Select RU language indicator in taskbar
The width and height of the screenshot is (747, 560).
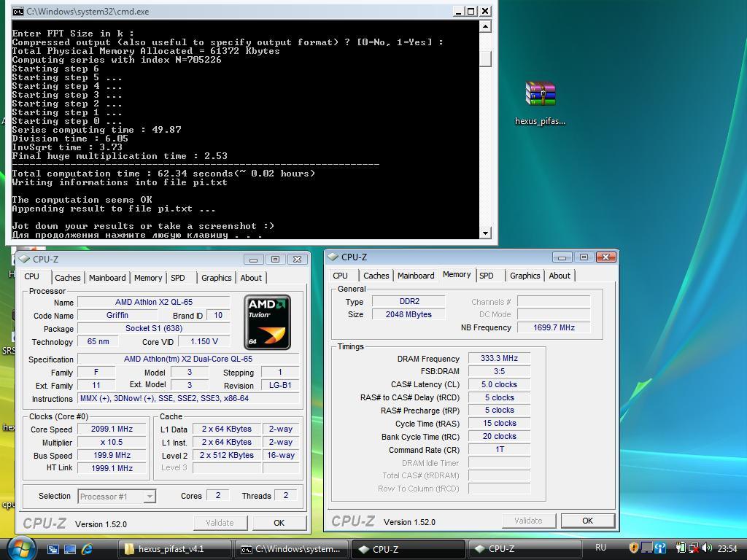(601, 548)
